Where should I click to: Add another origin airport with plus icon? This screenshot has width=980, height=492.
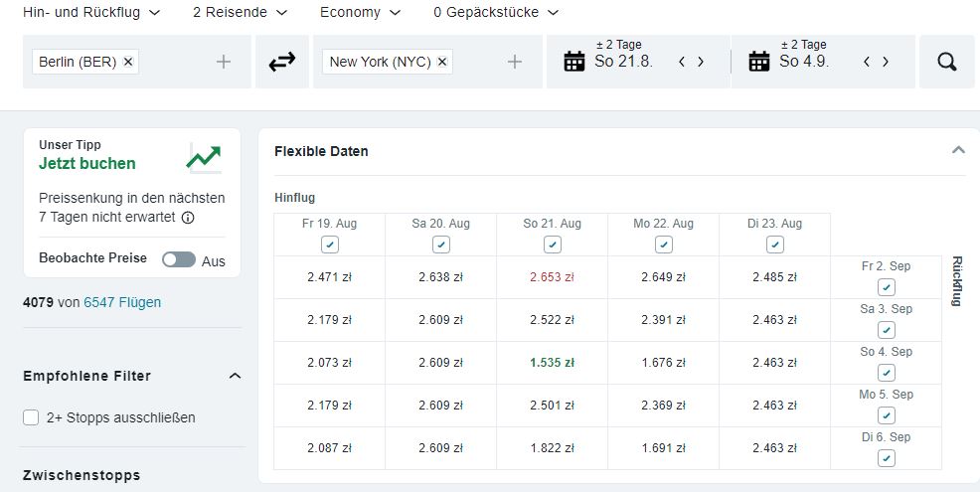tap(223, 62)
